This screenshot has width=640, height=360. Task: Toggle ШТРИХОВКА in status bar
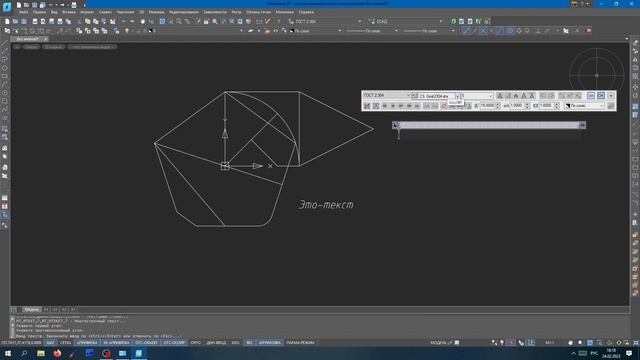[x=270, y=342]
